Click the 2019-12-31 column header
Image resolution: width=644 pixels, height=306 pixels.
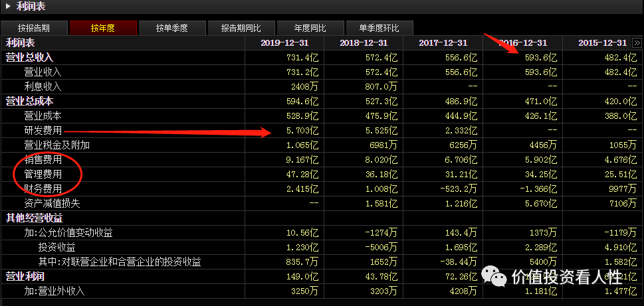pos(284,43)
